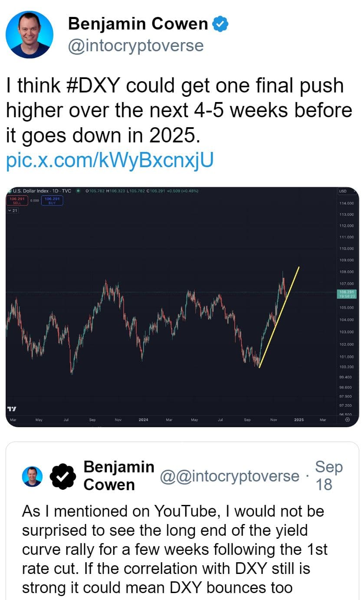Image resolution: width=364 pixels, height=600 pixels.
Task: Click the 2025 marker on the time axis
Action: pos(298,420)
